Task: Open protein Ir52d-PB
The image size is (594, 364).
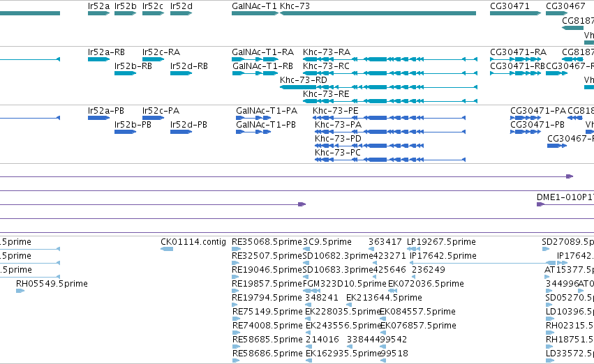Action: 181,132
